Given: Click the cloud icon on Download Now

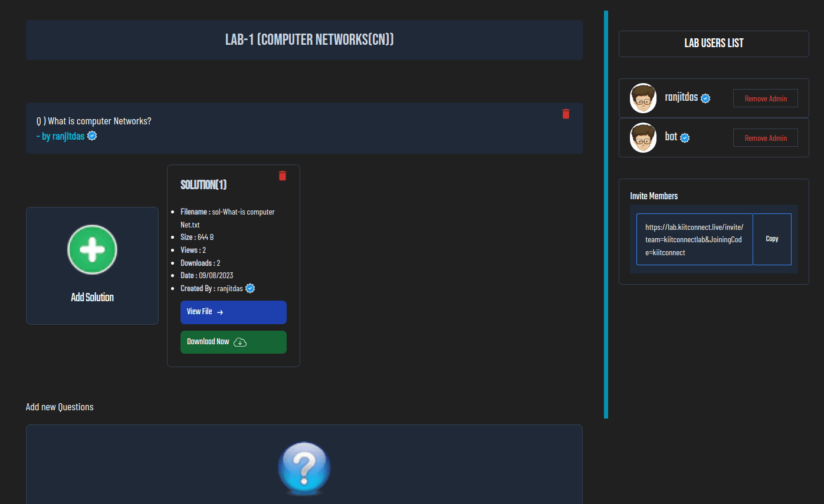Looking at the screenshot, I should point(240,342).
